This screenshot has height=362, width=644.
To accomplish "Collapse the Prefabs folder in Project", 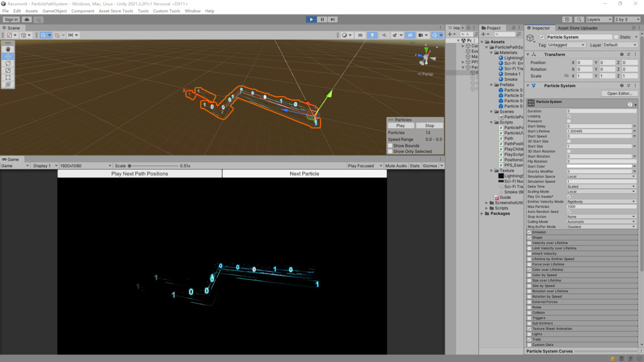I will tap(491, 85).
